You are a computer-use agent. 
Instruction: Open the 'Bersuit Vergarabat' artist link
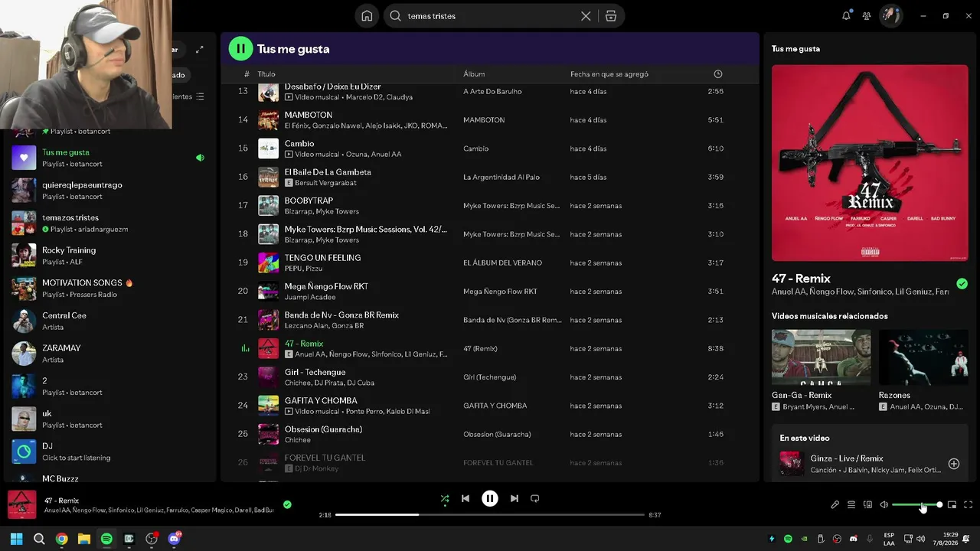coord(327,183)
